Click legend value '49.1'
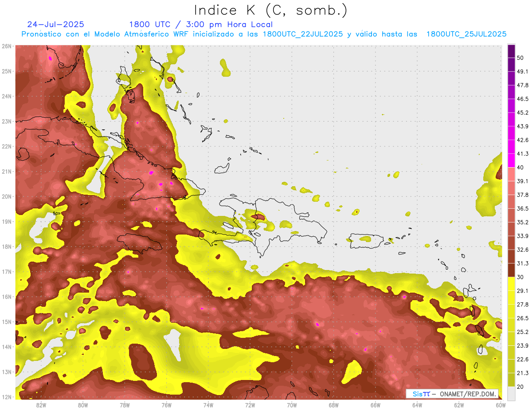 (x=522, y=71)
